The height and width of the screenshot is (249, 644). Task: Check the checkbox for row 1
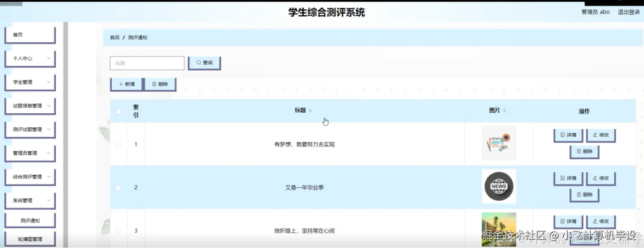(119, 144)
